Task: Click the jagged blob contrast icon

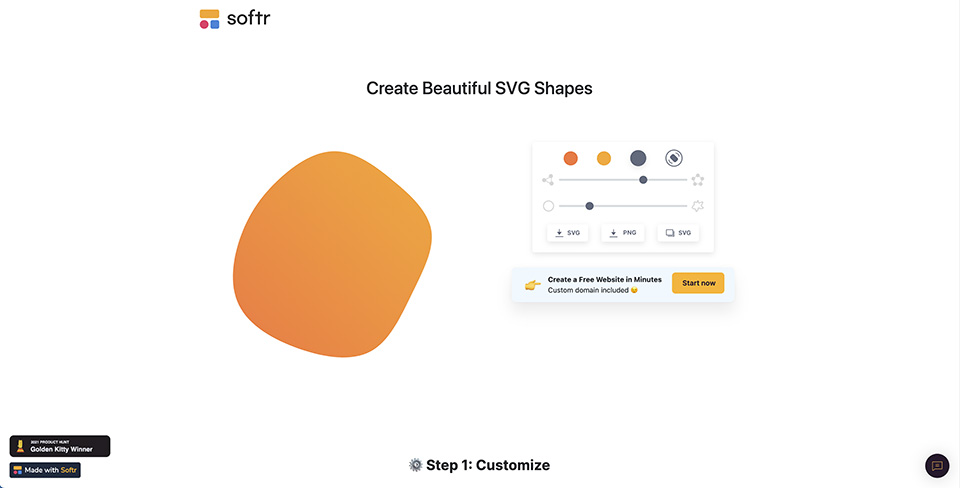Action: pyautogui.click(x=698, y=206)
